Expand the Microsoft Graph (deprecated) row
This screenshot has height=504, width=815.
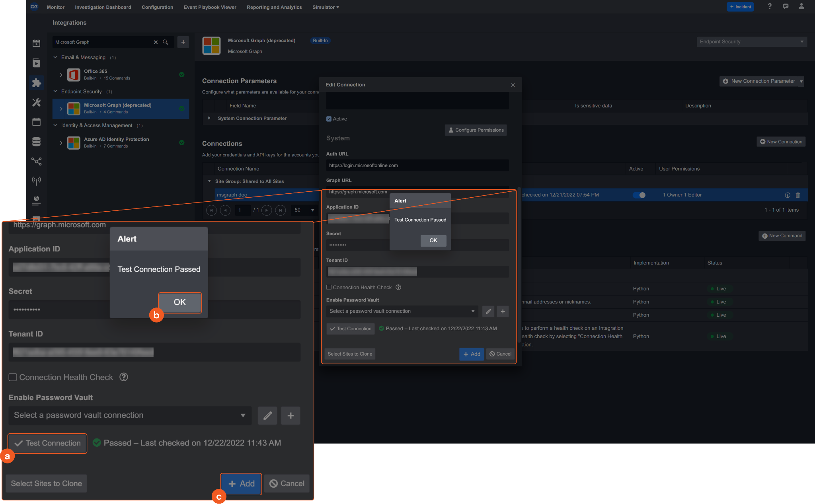[61, 109]
